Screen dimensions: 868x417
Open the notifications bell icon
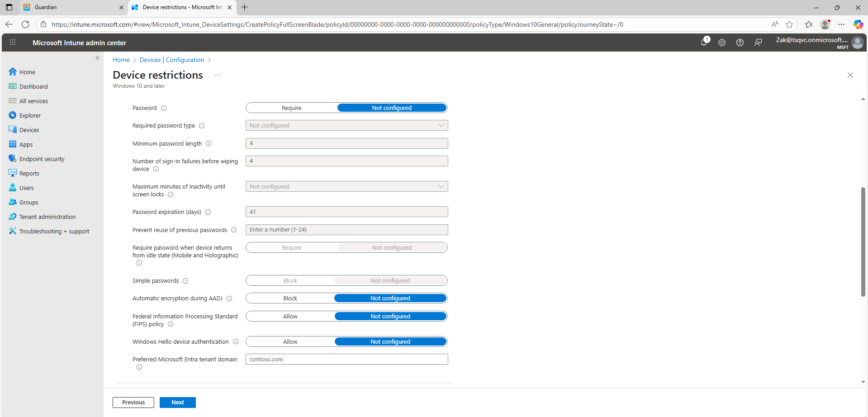pos(704,43)
